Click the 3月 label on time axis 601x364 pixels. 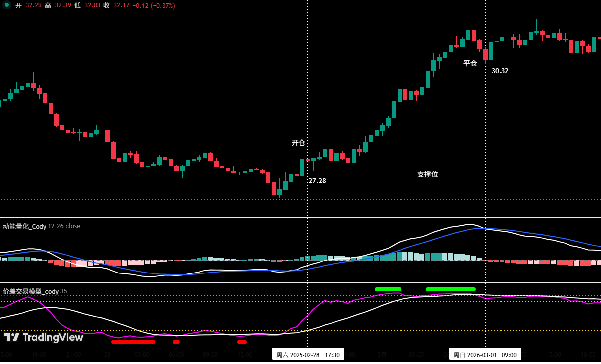[x=382, y=355]
